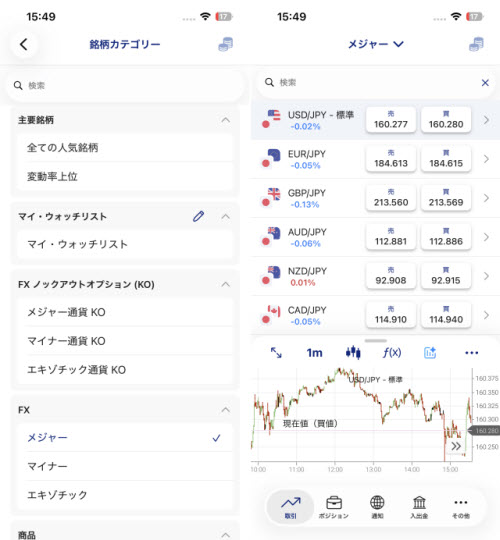Clear the search with the X icon
The width and height of the screenshot is (500, 540).
tap(485, 83)
